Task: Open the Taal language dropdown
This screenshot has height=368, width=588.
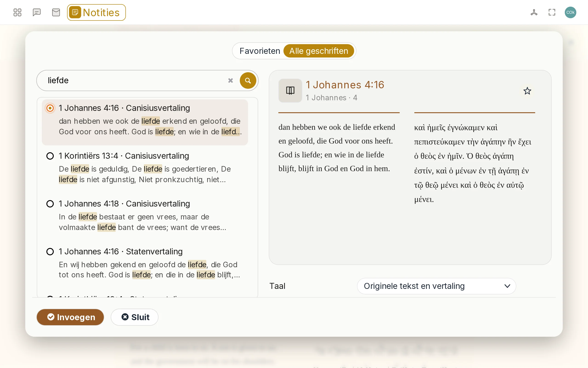Action: (436, 286)
